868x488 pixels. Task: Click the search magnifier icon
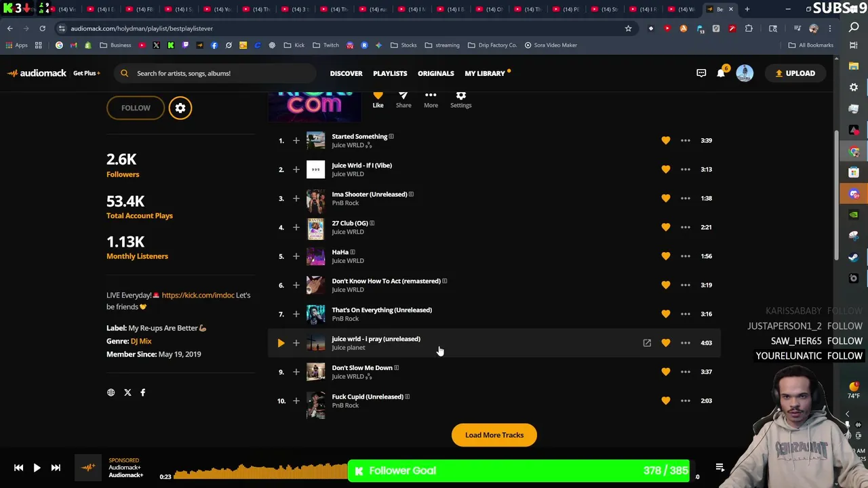coord(125,73)
